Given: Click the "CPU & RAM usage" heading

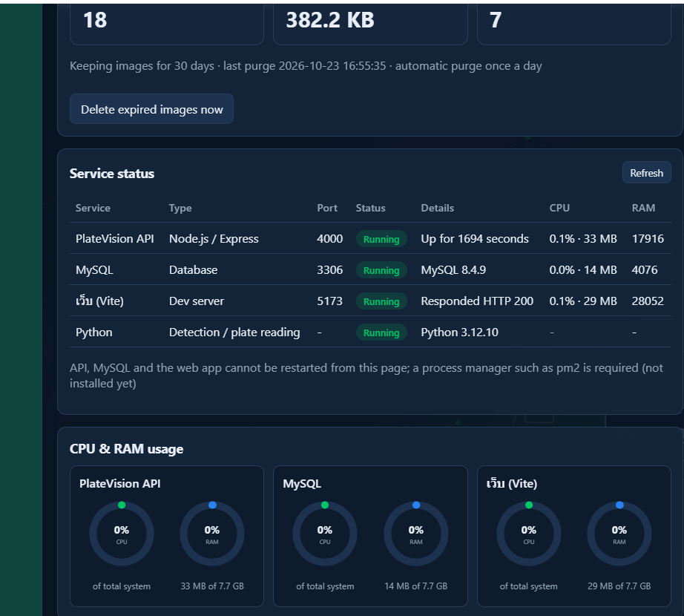Looking at the screenshot, I should [x=127, y=449].
